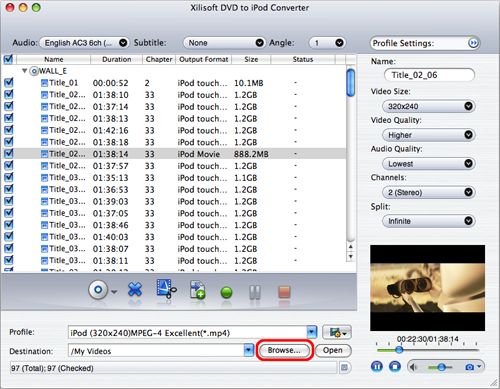Click the Open destination button
The height and width of the screenshot is (389, 500).
333,350
